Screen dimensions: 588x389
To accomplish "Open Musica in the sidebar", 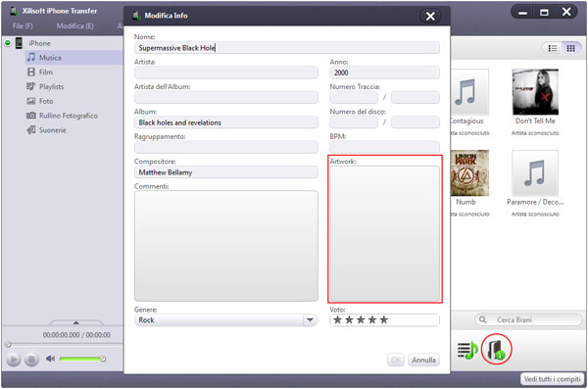I will [x=50, y=58].
